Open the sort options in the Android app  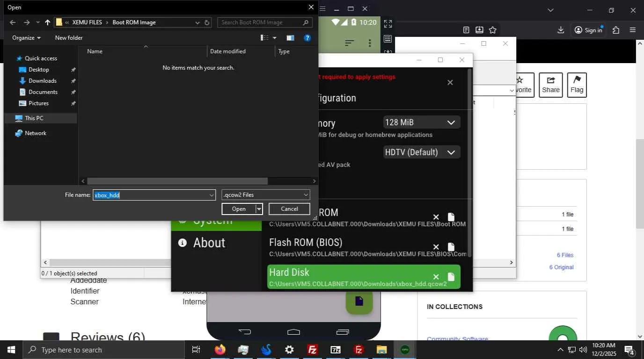pyautogui.click(x=349, y=43)
